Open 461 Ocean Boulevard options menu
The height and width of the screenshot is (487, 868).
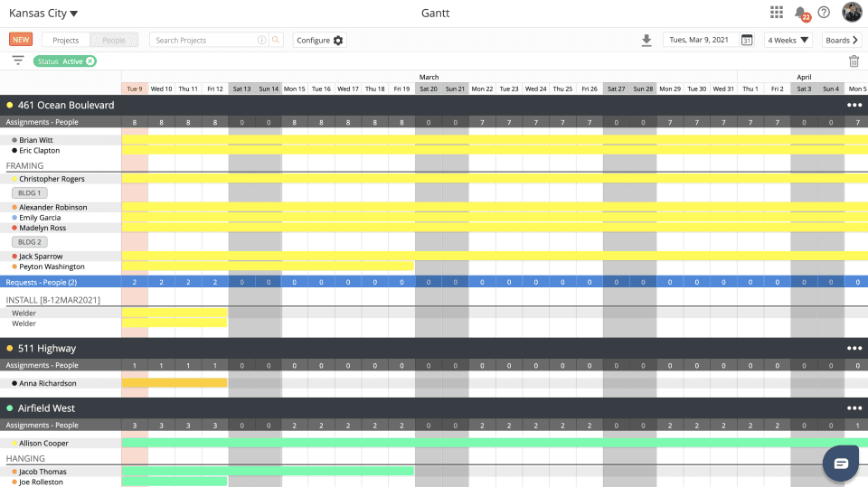[x=854, y=106]
